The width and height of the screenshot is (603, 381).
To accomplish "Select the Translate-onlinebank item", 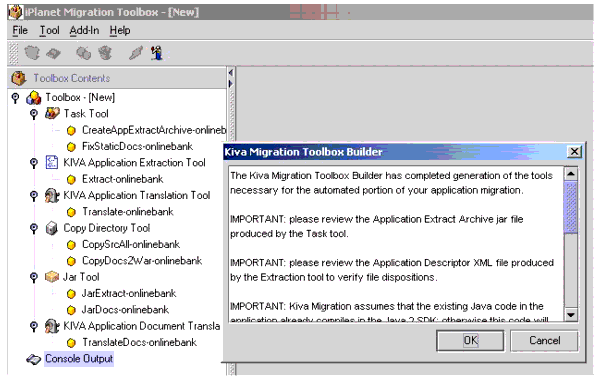I will (128, 212).
